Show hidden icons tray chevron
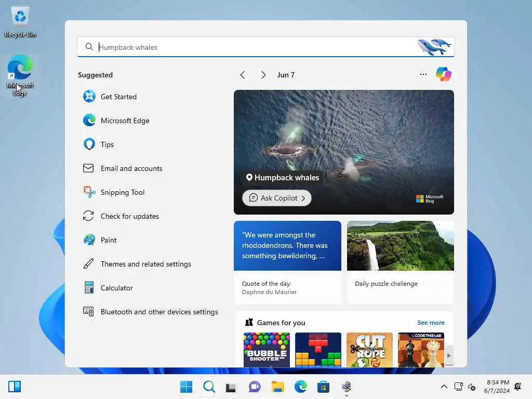532x399 pixels. 444,387
